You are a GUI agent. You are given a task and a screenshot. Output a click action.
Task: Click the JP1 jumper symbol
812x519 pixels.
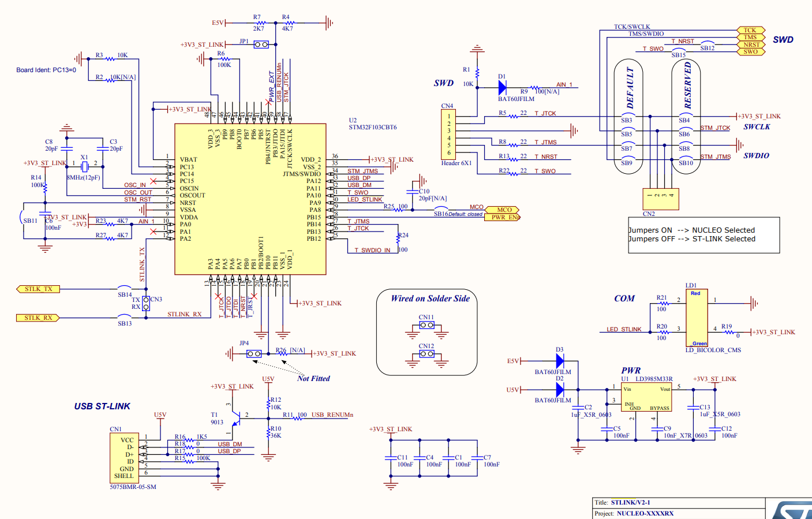click(261, 44)
